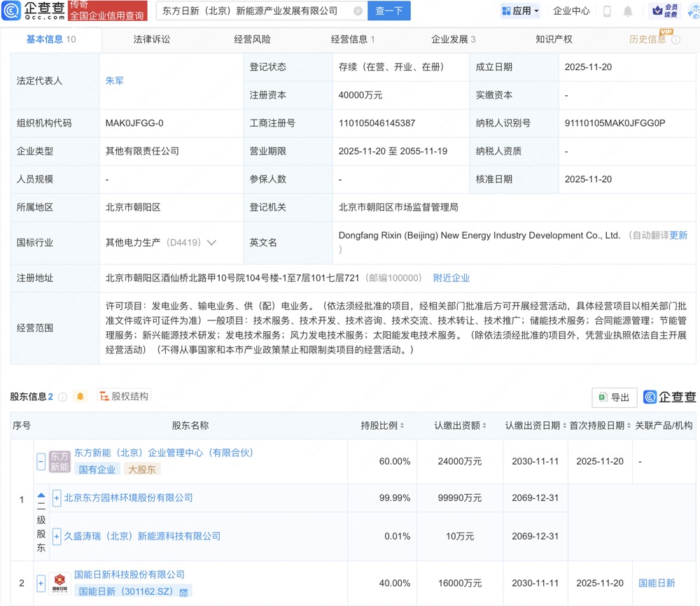Click the 查一下 search button
Viewport: 700px width, 606px height.
pos(388,11)
